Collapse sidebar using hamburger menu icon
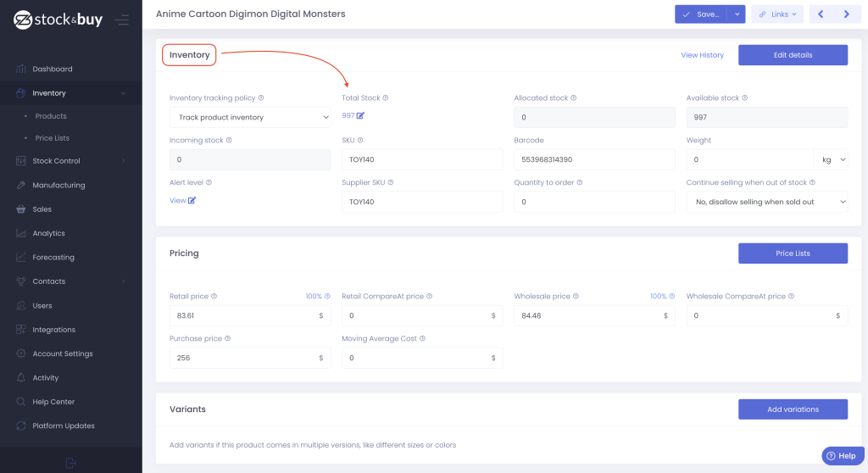 (x=122, y=20)
